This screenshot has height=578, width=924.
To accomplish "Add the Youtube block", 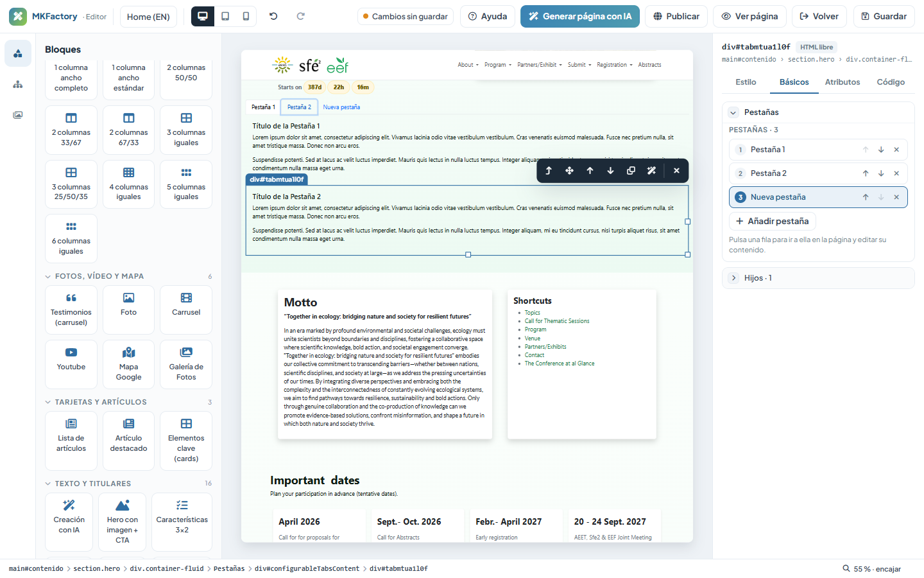I will coord(71,364).
